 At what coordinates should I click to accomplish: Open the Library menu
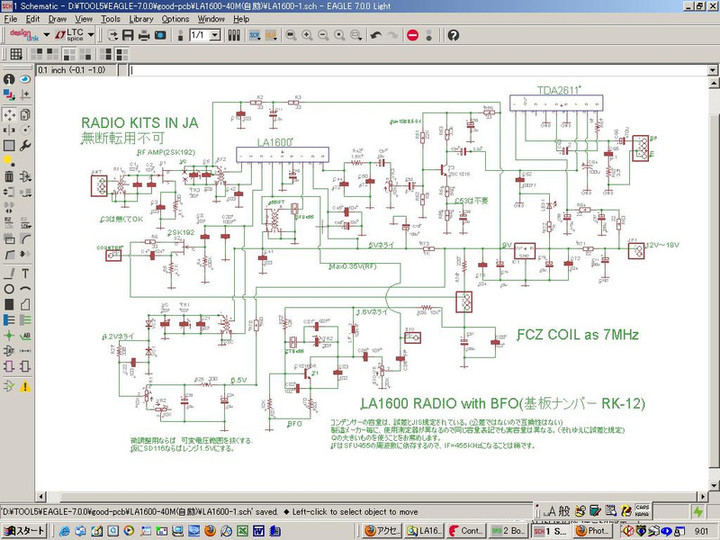coord(141,18)
